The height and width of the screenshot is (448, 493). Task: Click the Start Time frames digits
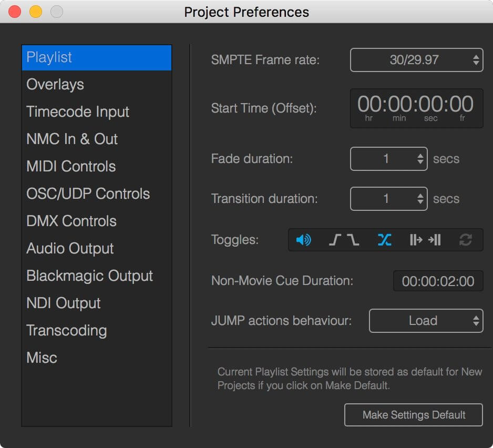tap(461, 104)
